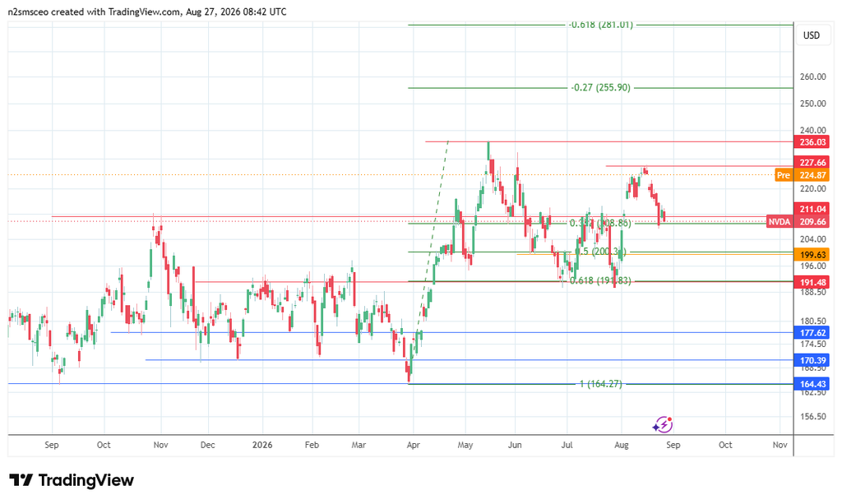
Task: Click the Apr label on time axis
Action: coord(413,445)
